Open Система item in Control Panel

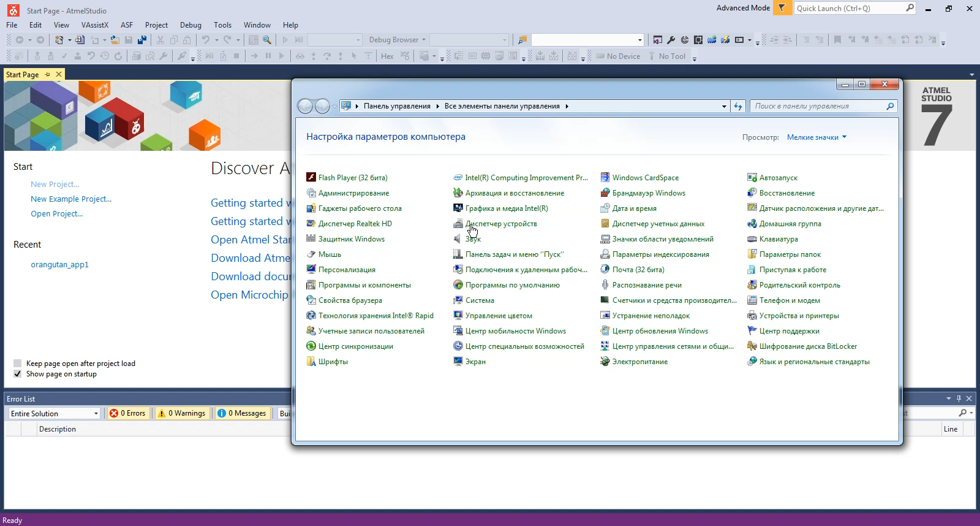point(473,300)
